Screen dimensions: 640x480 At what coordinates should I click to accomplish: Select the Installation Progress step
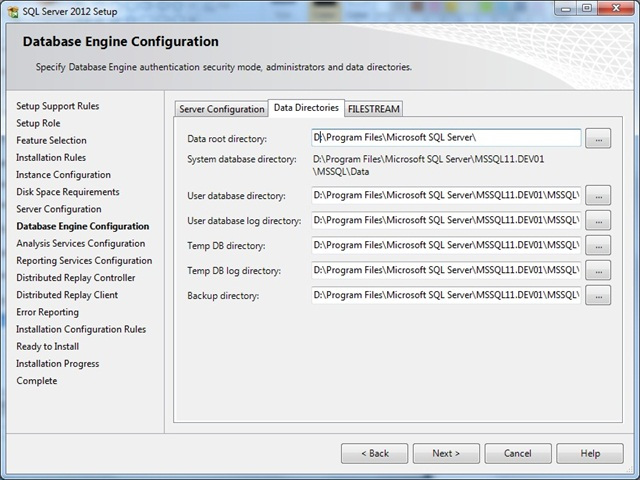coord(58,364)
